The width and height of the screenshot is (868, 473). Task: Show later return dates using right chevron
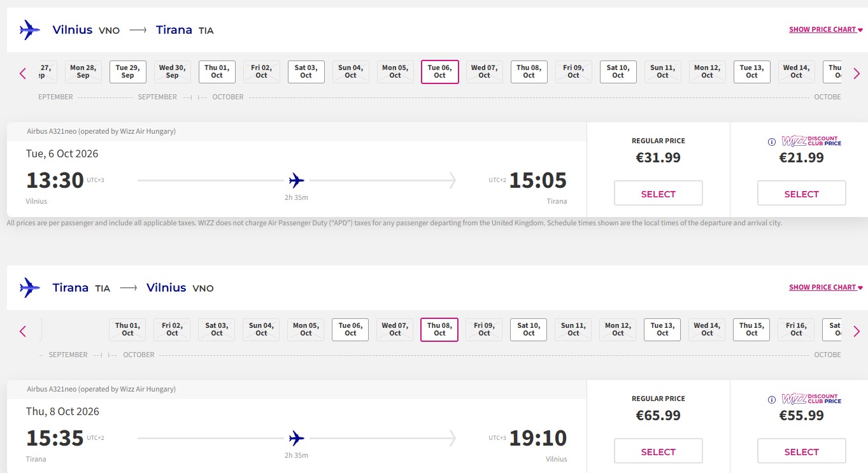tap(856, 331)
